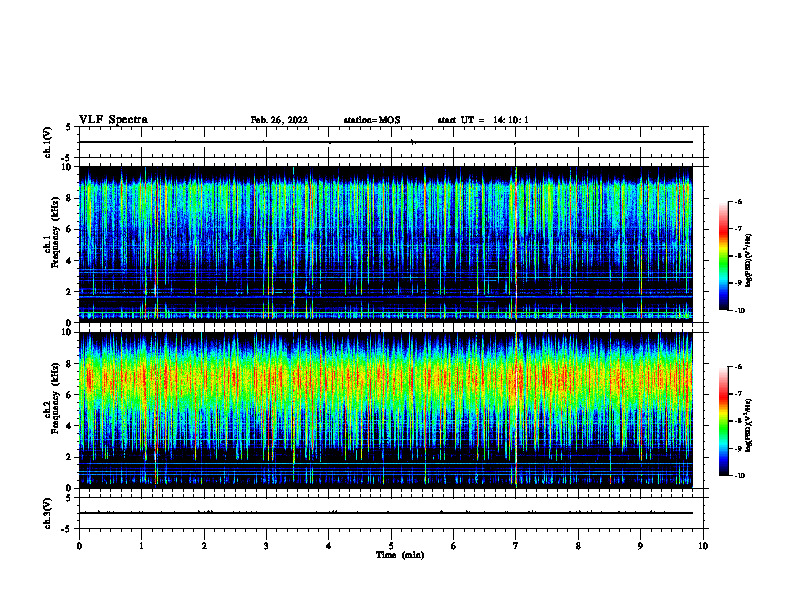Click the time axis tick label "10"
This screenshot has width=792, height=612.
click(x=703, y=546)
